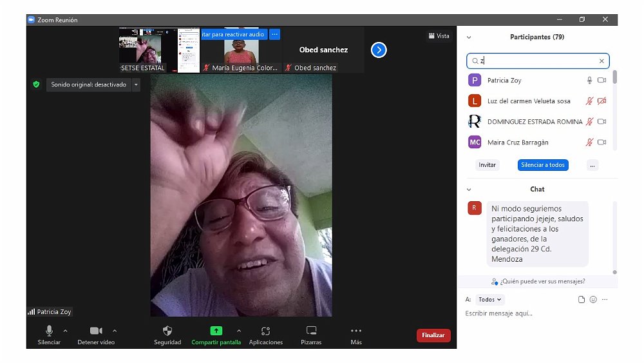
Task: Open the Seguridad shield icon
Action: coord(167,331)
